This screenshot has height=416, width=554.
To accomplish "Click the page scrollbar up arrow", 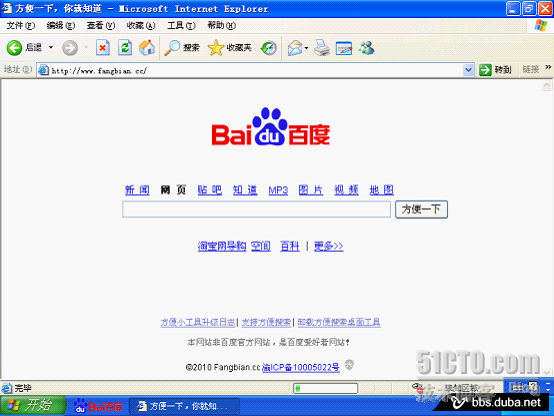I will tap(546, 86).
